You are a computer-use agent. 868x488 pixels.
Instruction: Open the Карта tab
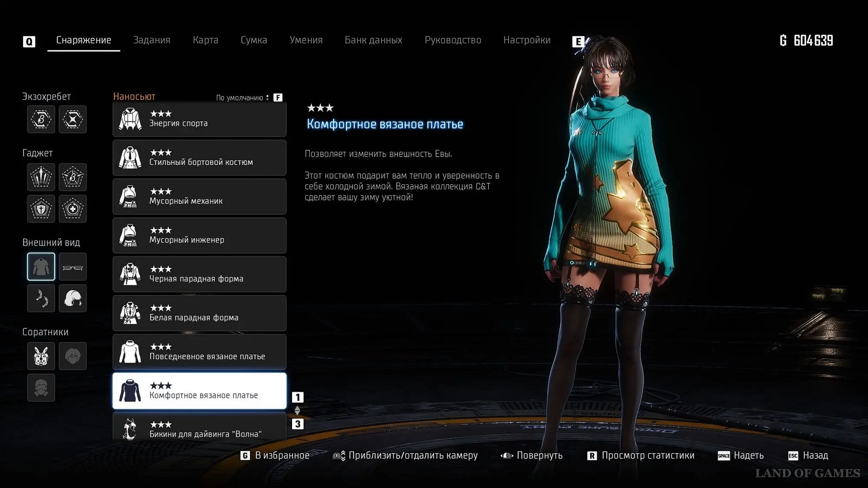click(206, 40)
